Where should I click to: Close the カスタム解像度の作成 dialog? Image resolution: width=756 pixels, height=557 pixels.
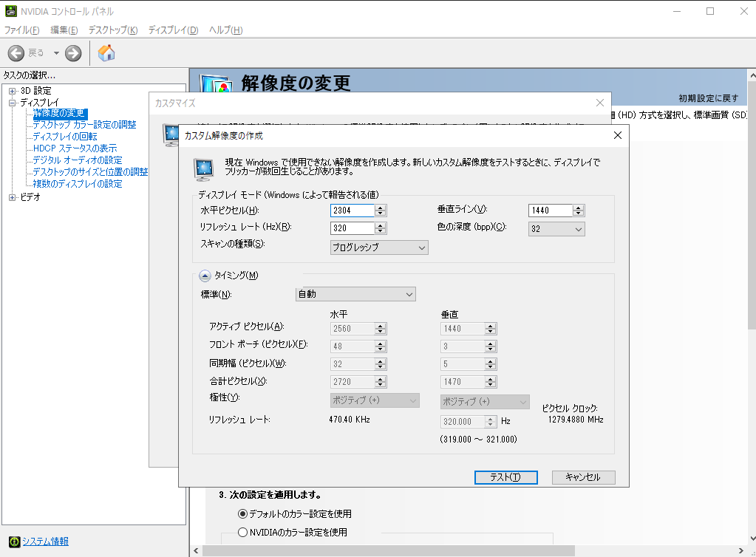pos(617,135)
